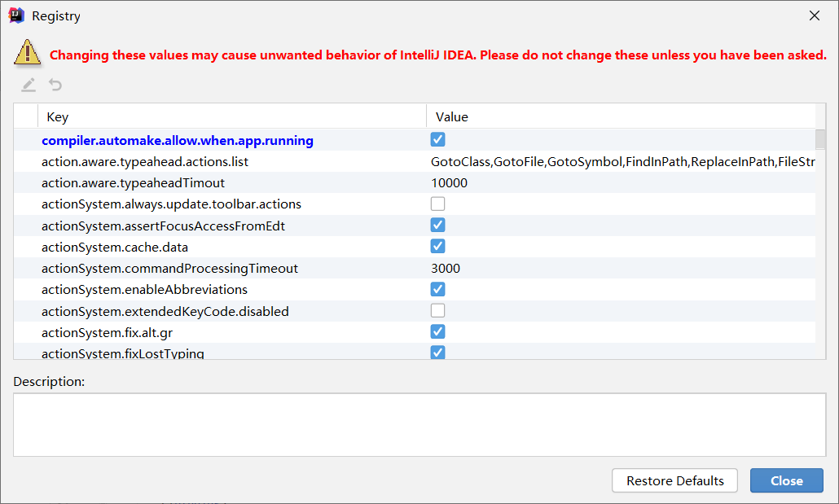This screenshot has height=504, width=839.
Task: Enable actionSystem.extendedKeyCode.disabled checkbox
Action: 437,311
